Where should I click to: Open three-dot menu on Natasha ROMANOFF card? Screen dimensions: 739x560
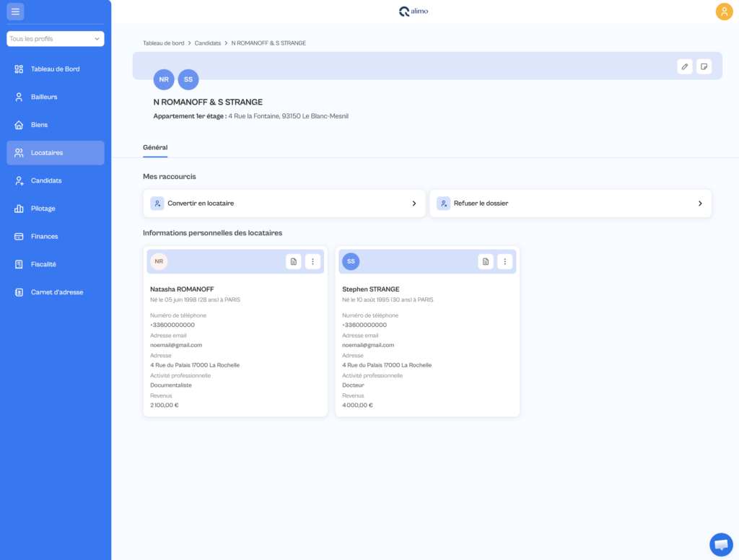[x=313, y=262]
